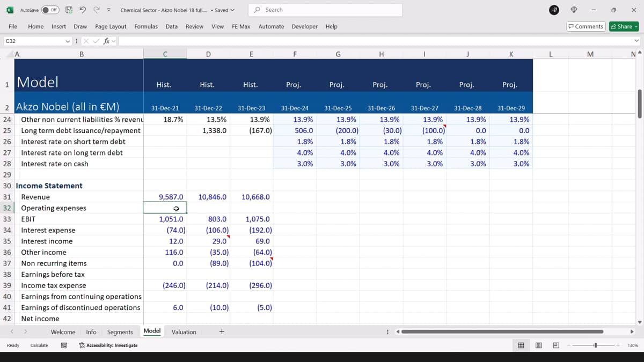The height and width of the screenshot is (362, 644).
Task: Switch to Normal view icon
Action: [x=521, y=345]
